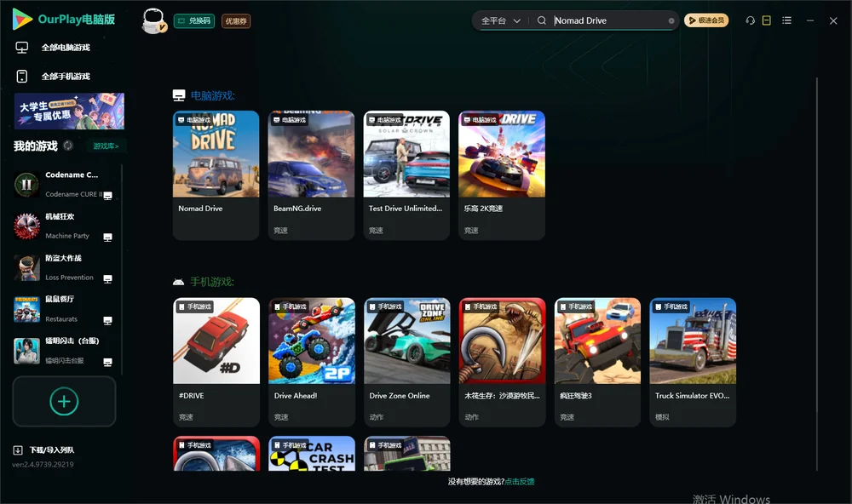Click the 兑换码 redeem code button
The height and width of the screenshot is (504, 852).
click(x=194, y=20)
